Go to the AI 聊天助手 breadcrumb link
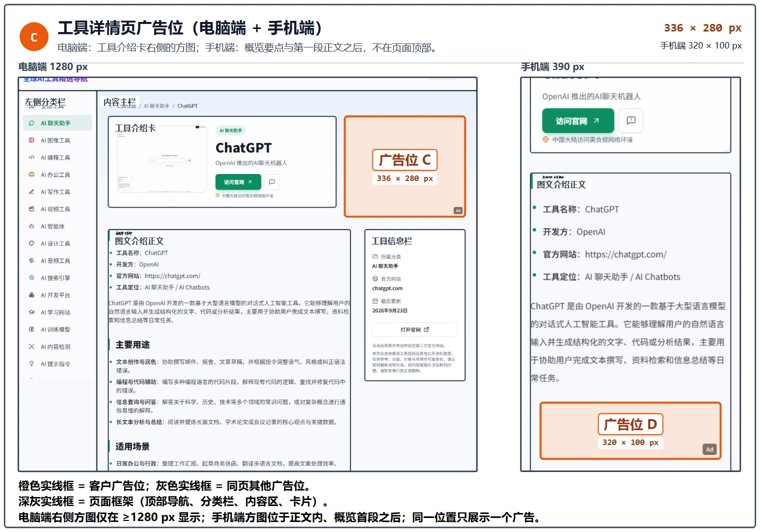The width and height of the screenshot is (760, 532). 156,106
